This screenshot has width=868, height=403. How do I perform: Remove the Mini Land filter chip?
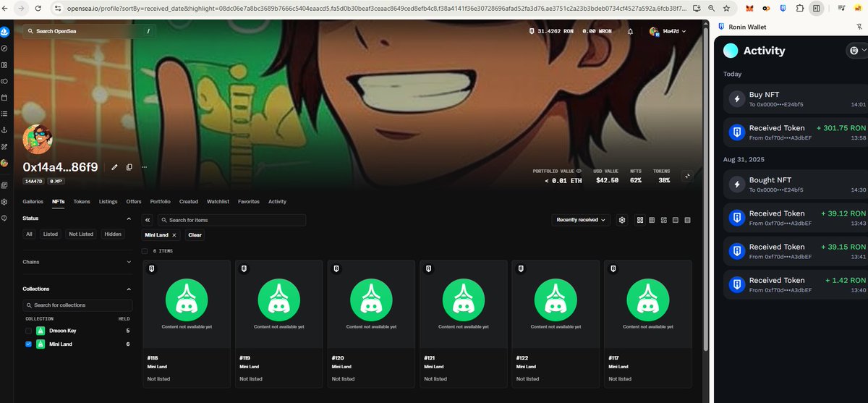pyautogui.click(x=174, y=235)
